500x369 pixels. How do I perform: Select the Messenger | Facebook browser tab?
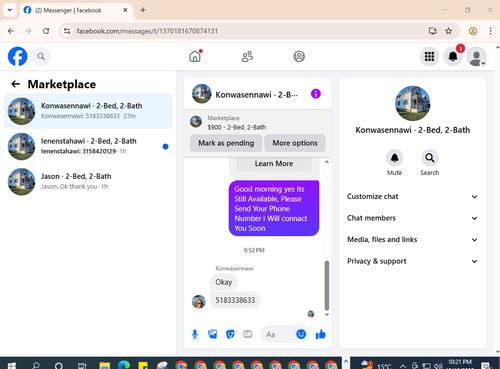(x=76, y=10)
